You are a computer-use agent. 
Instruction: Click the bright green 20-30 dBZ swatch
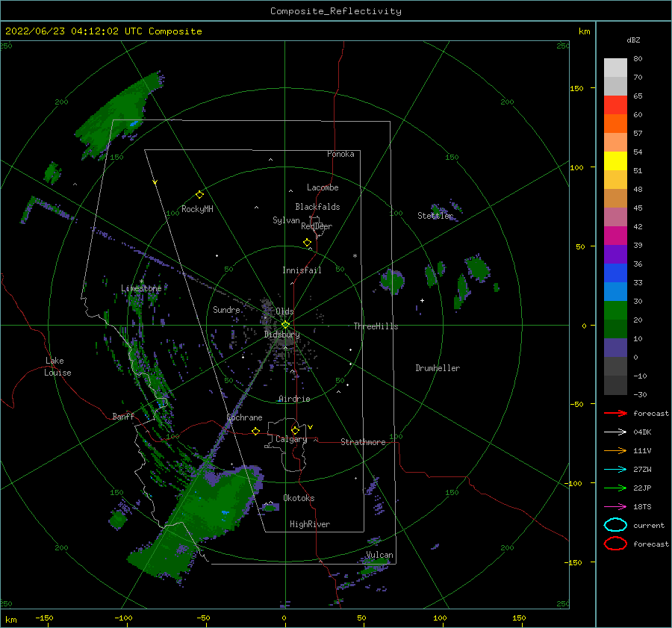point(615,311)
